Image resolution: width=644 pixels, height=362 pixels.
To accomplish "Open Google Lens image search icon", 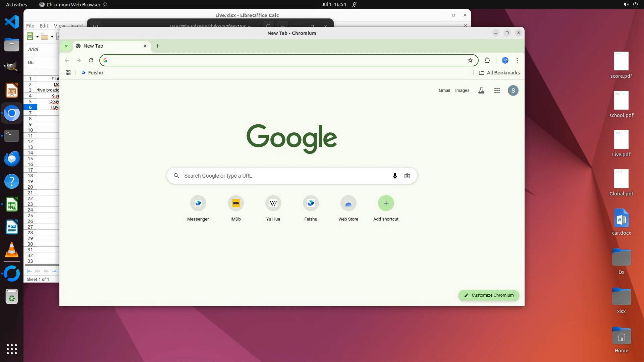I will coord(407,176).
